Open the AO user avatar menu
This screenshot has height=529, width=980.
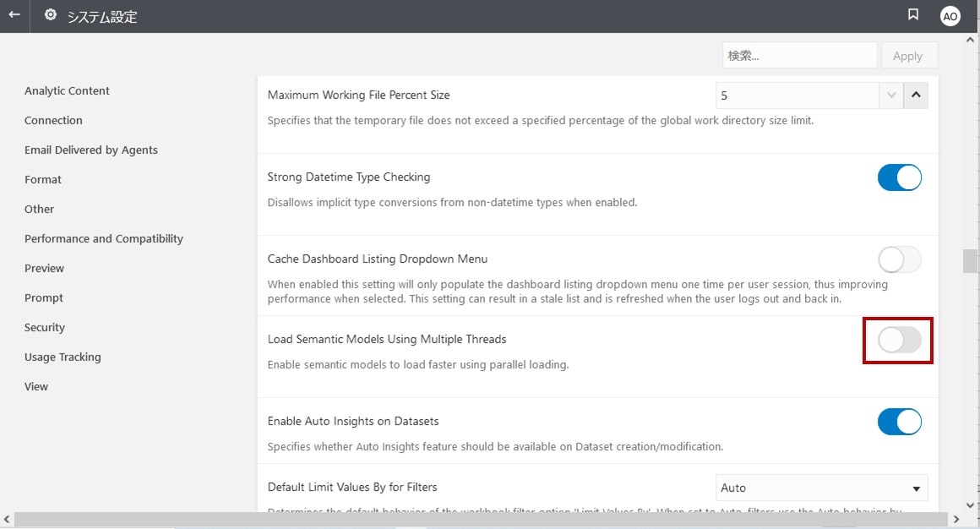tap(950, 16)
